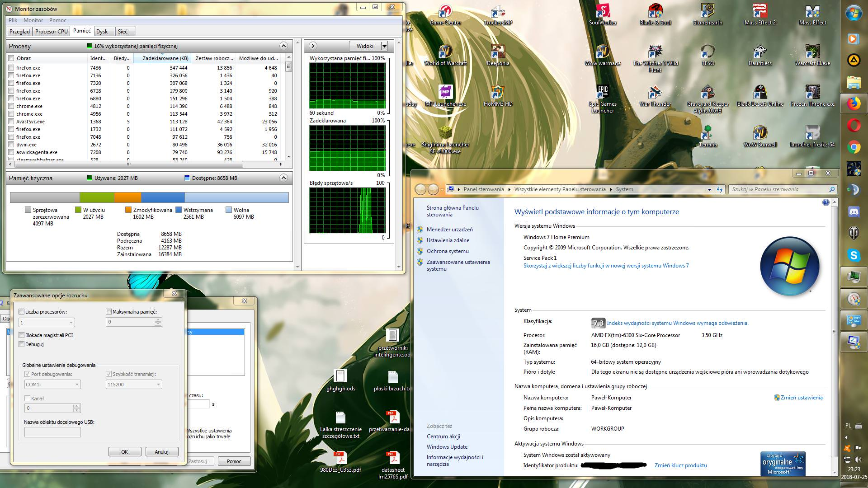Open the HoMM3 HD desktop icon

tap(498, 96)
